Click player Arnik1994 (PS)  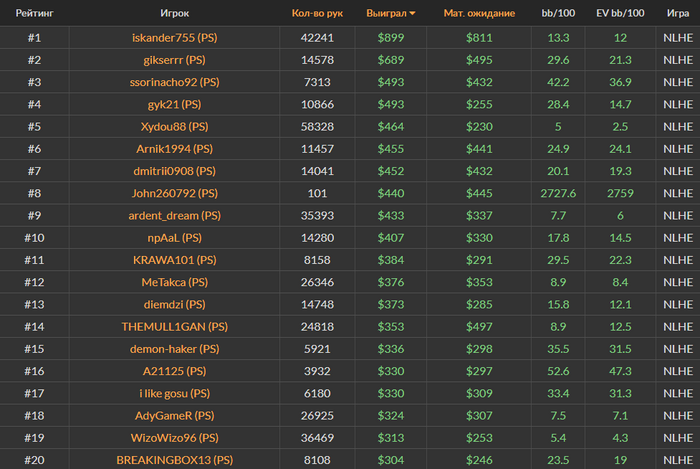175,149
